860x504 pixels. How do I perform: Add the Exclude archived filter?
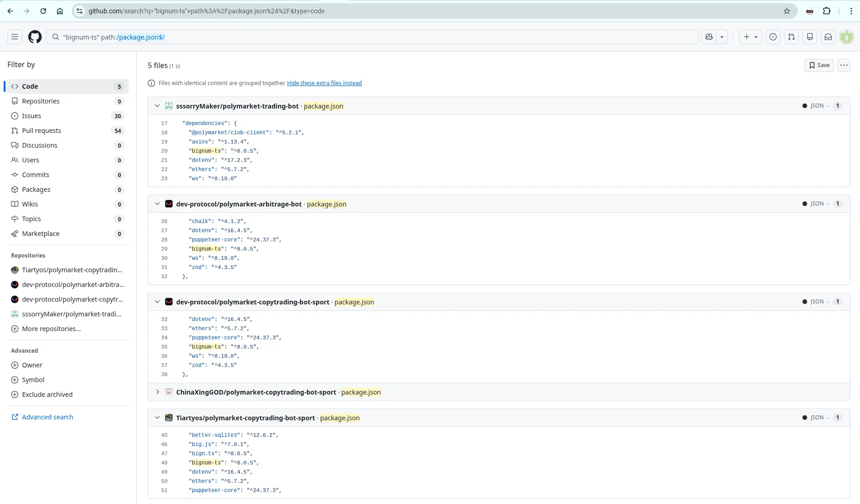coord(47,395)
